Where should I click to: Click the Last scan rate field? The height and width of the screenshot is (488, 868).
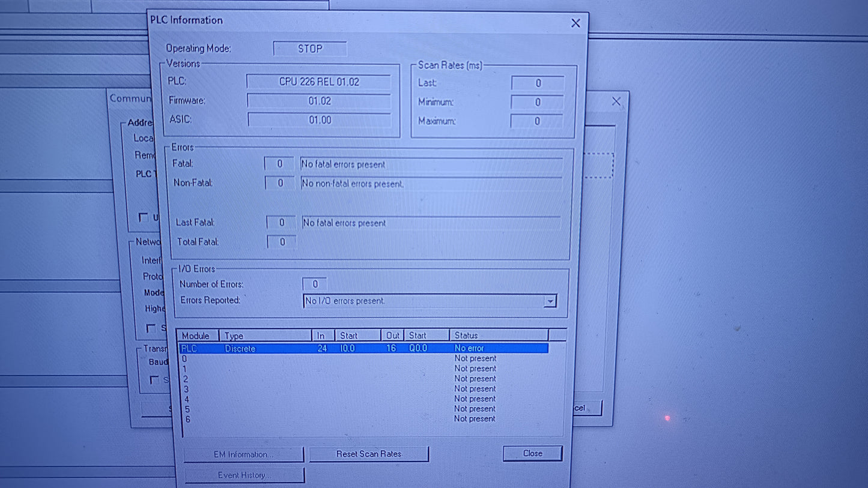537,83
